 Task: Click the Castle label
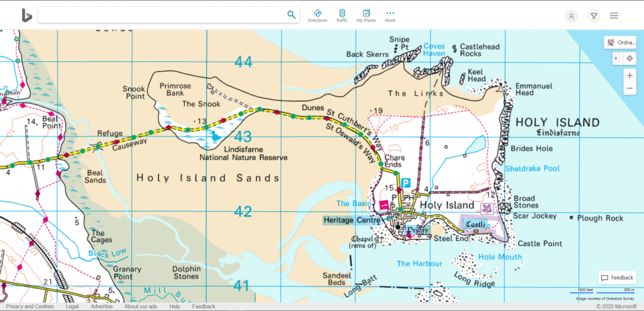coord(477,224)
